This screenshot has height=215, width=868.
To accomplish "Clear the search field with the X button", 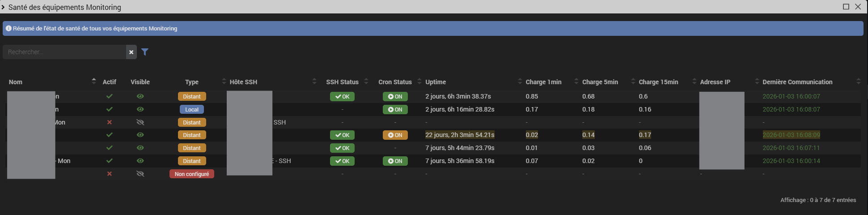I will pyautogui.click(x=131, y=52).
